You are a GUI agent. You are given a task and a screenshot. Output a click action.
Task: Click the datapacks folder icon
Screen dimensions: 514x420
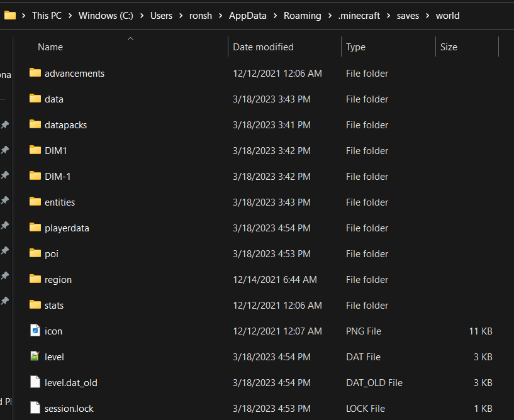coord(35,124)
